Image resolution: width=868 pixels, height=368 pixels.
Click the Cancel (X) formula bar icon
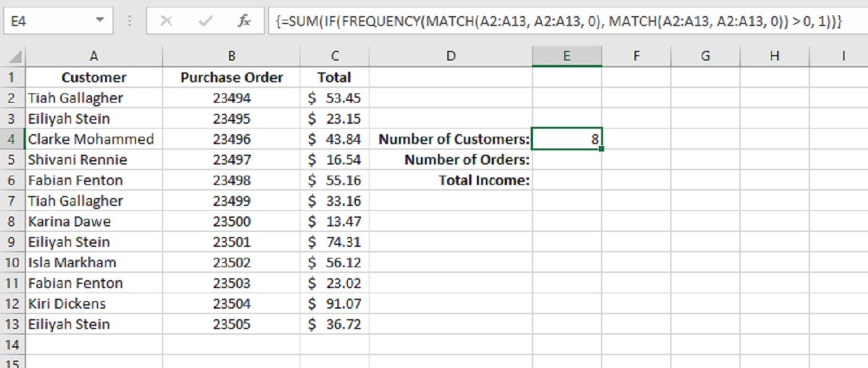[166, 21]
